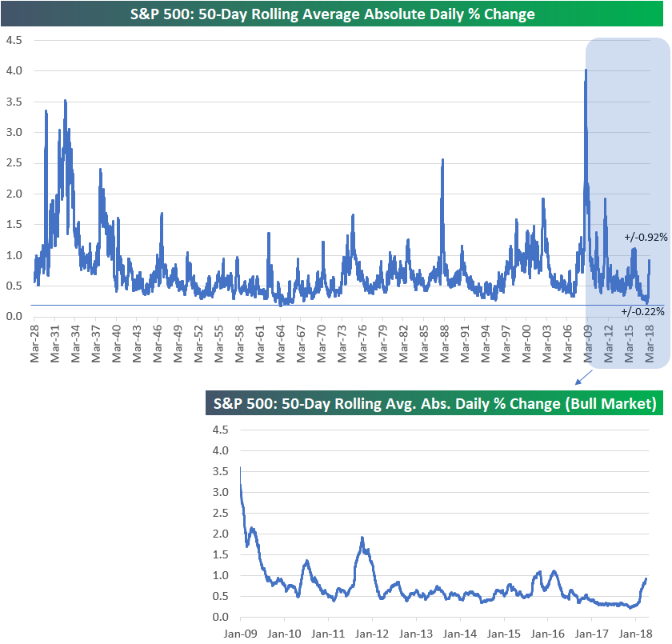Click the top chart's "0.0" y-axis value
The height and width of the screenshot is (644, 672).
click(14, 316)
